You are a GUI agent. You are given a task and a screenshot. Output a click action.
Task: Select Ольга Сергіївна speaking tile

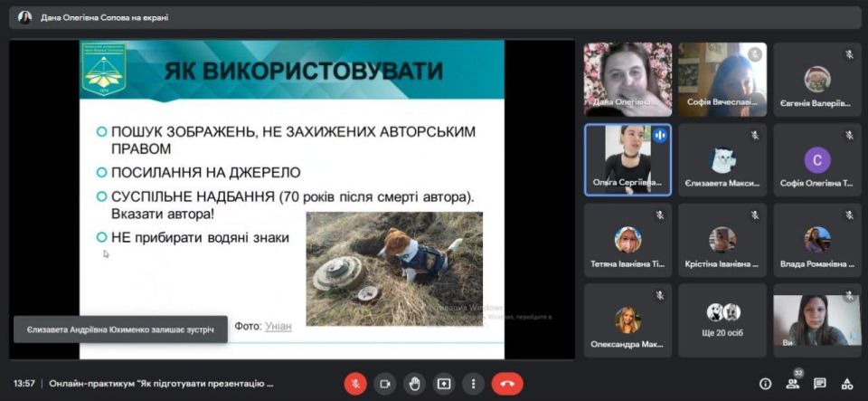(627, 159)
